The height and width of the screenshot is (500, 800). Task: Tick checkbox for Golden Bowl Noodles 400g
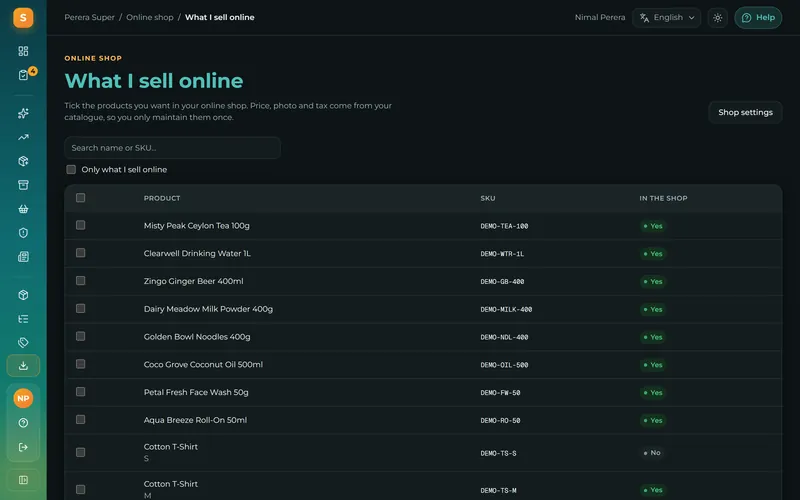(x=81, y=336)
